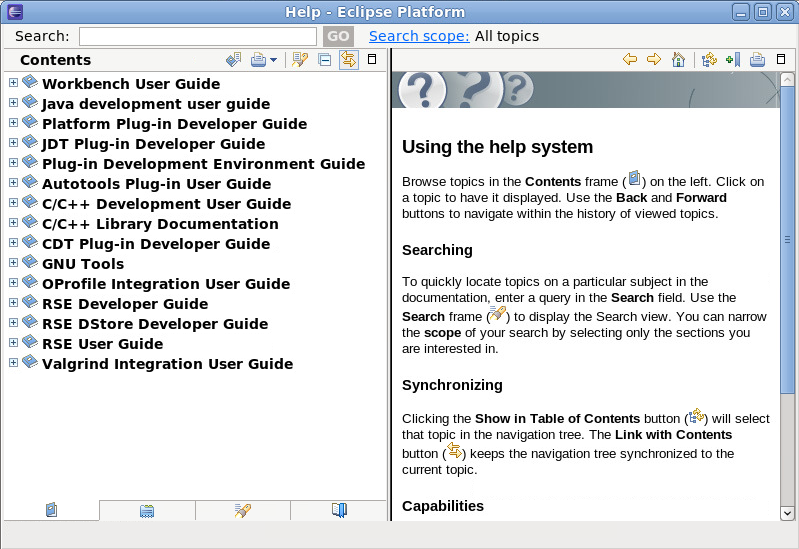Open the Contents print dropdown arrow

[273, 61]
